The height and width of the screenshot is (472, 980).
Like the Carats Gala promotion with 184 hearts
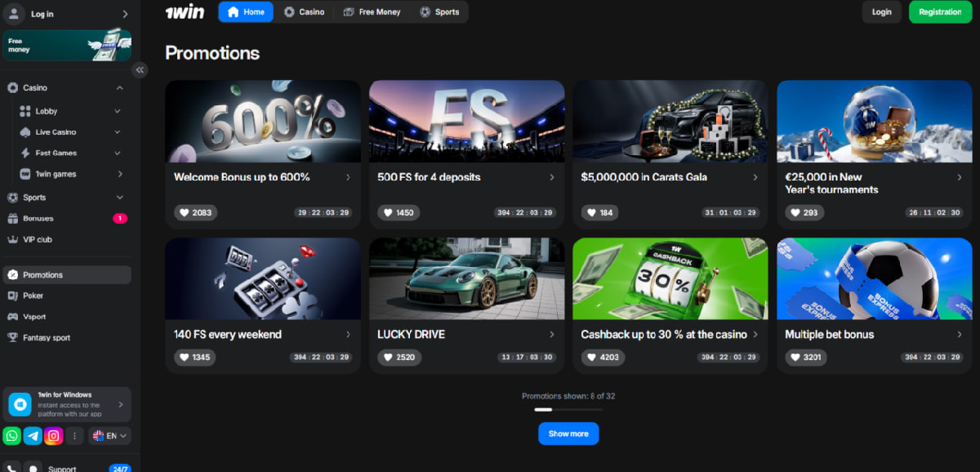(599, 212)
